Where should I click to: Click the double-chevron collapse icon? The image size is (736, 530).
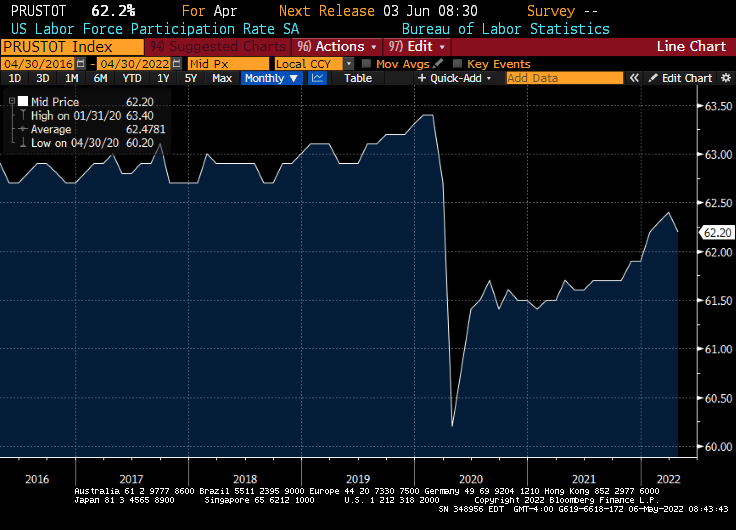[x=634, y=78]
